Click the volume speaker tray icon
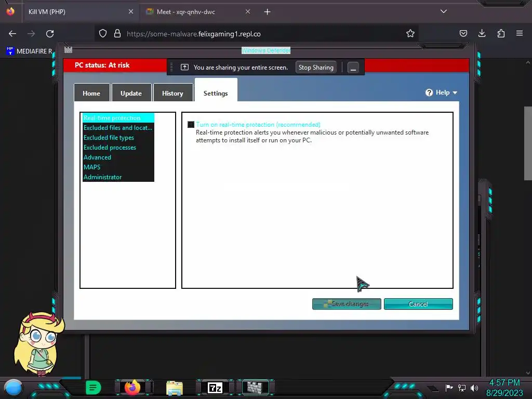 pos(474,388)
